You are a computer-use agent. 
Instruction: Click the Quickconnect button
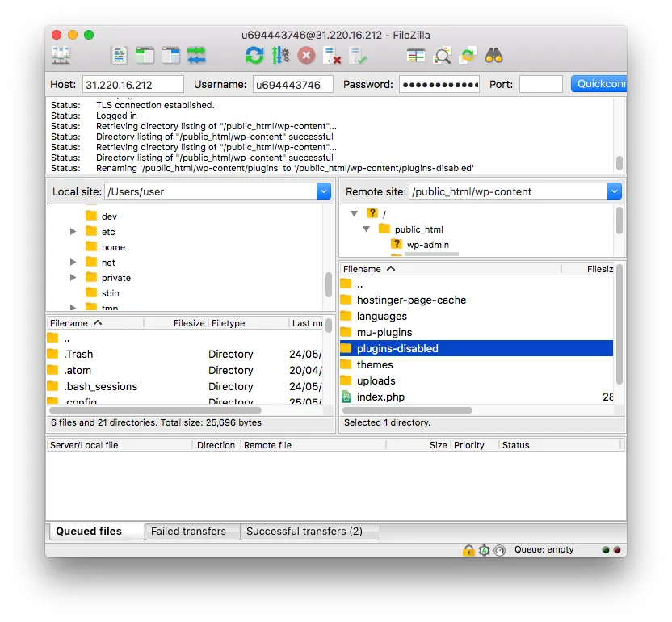pos(599,83)
